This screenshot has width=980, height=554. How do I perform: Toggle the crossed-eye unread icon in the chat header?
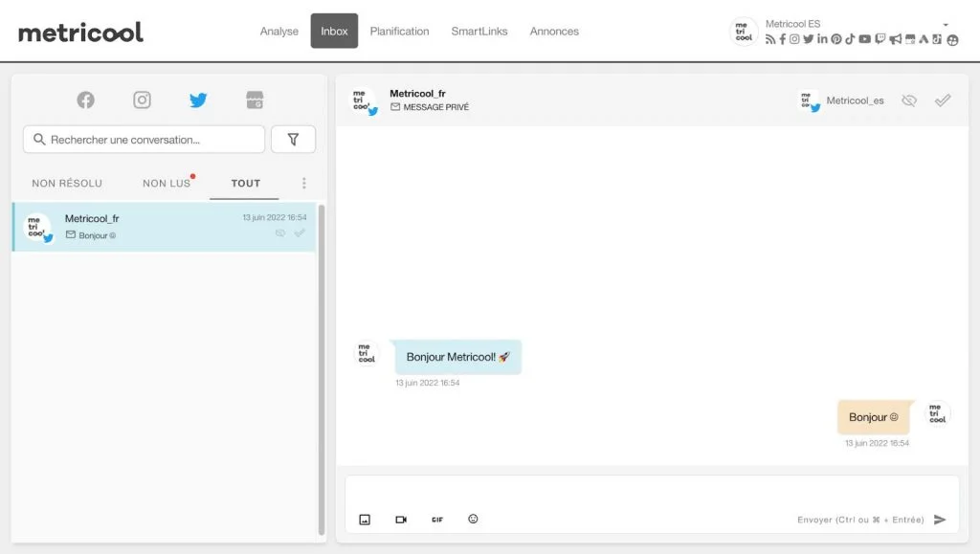tap(909, 100)
